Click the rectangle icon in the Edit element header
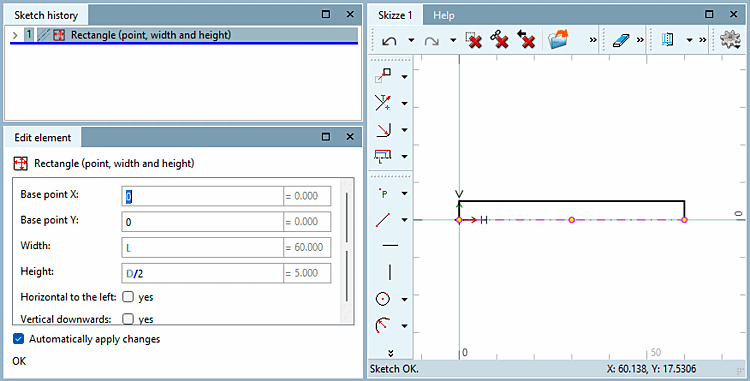The width and height of the screenshot is (750, 381). tap(21, 163)
